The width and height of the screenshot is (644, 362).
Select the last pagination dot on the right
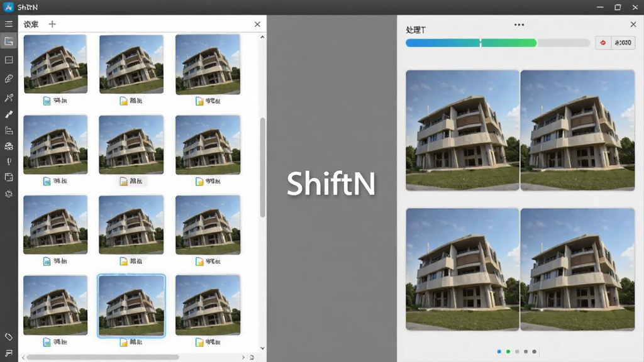[535, 352]
